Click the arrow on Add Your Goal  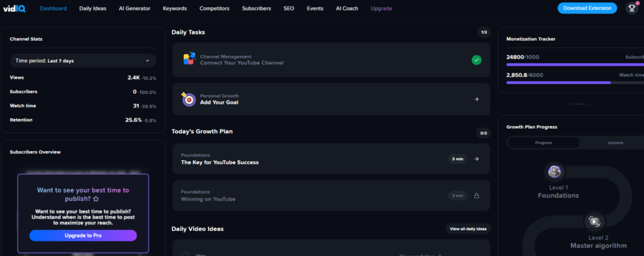(476, 99)
